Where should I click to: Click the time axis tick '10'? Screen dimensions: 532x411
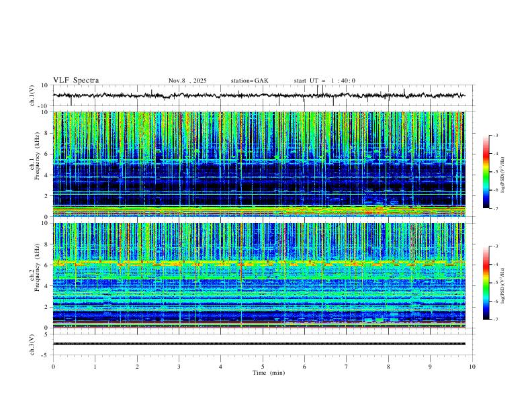tap(472, 367)
